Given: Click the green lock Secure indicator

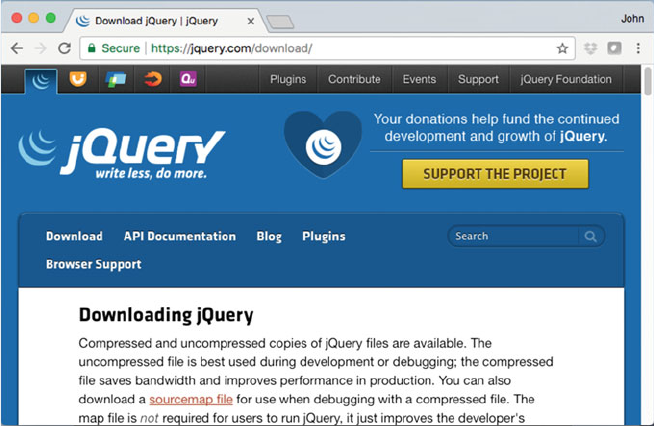Looking at the screenshot, I should click(113, 48).
